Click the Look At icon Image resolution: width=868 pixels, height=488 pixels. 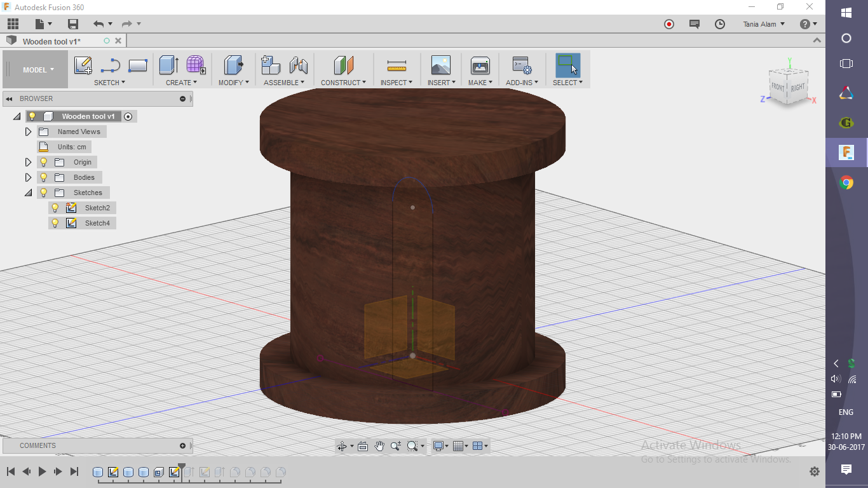click(x=363, y=446)
